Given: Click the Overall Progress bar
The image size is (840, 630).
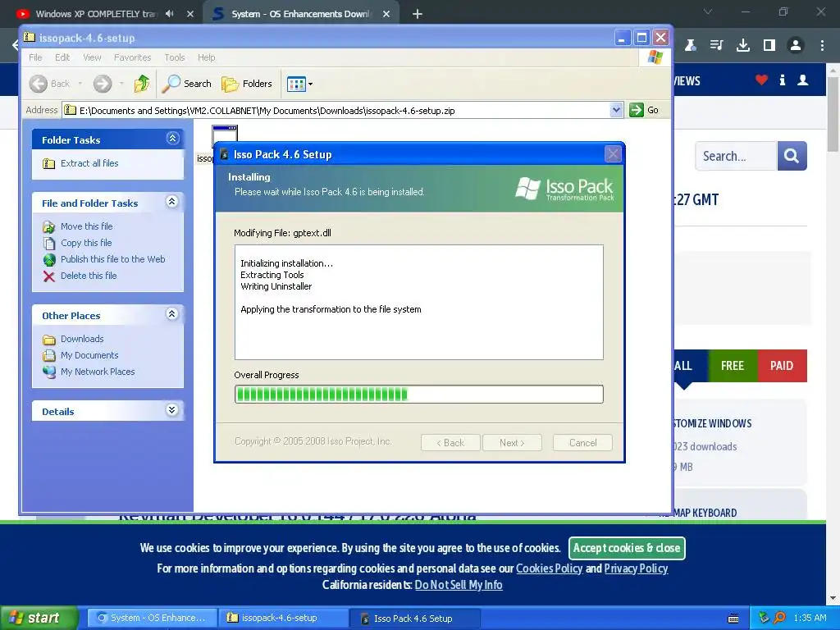Looking at the screenshot, I should (419, 395).
